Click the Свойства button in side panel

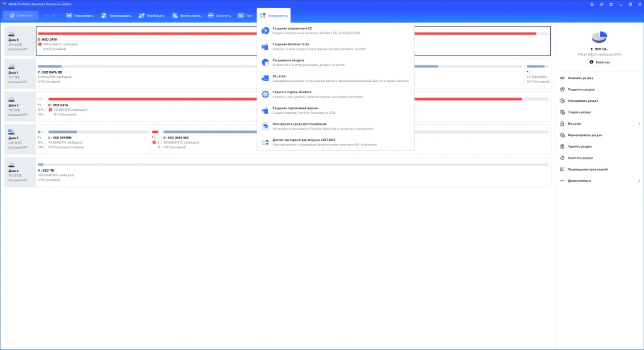(x=599, y=62)
